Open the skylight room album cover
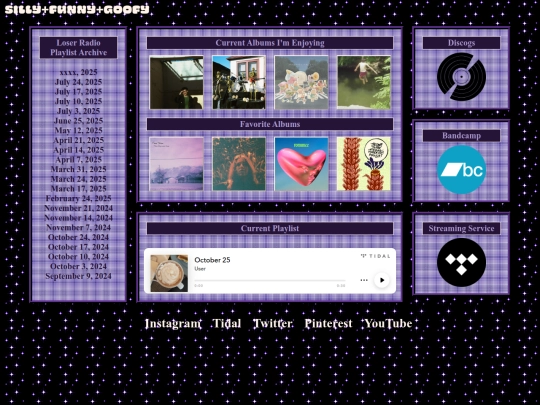 176,82
